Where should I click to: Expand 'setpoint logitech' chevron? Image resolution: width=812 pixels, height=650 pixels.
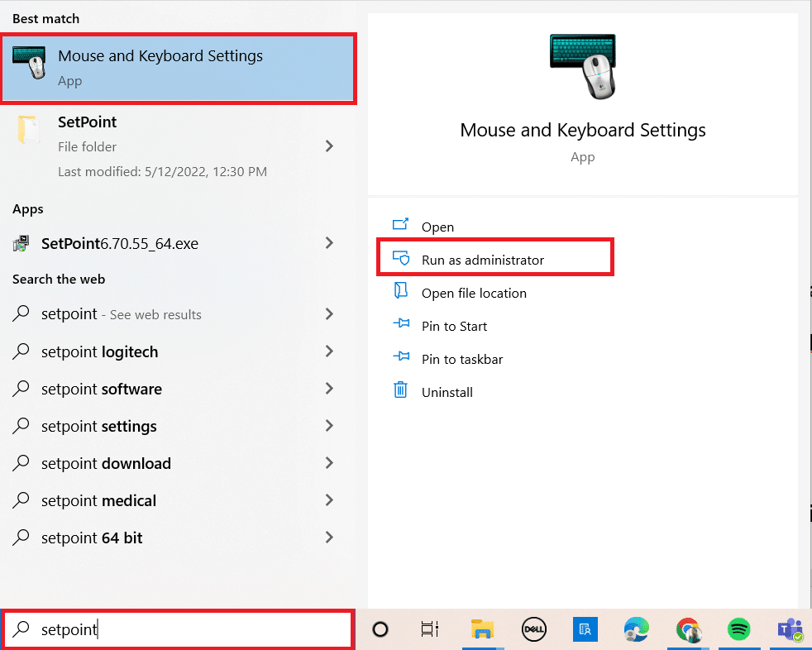coord(329,351)
